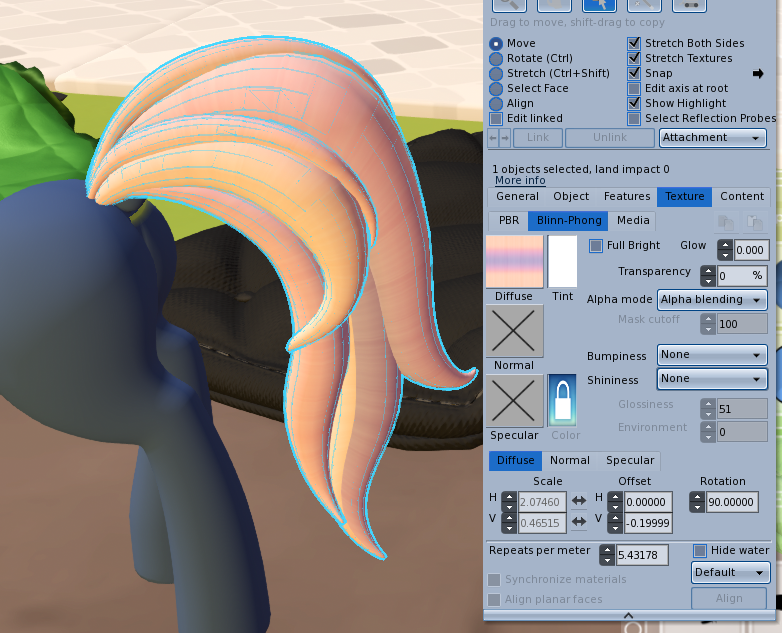
Task: Decrease Repeats per meter down arrow
Action: click(x=607, y=560)
